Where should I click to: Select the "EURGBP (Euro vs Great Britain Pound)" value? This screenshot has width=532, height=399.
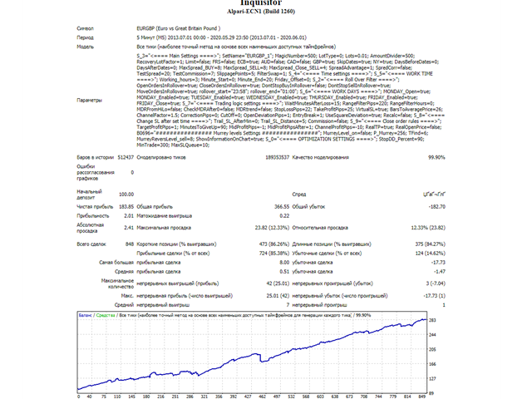tap(179, 28)
